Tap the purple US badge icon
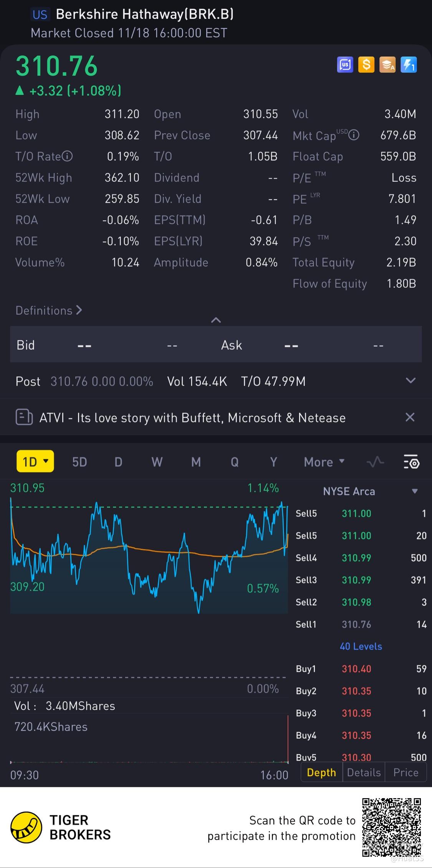Image resolution: width=432 pixels, height=868 pixels. click(x=345, y=65)
